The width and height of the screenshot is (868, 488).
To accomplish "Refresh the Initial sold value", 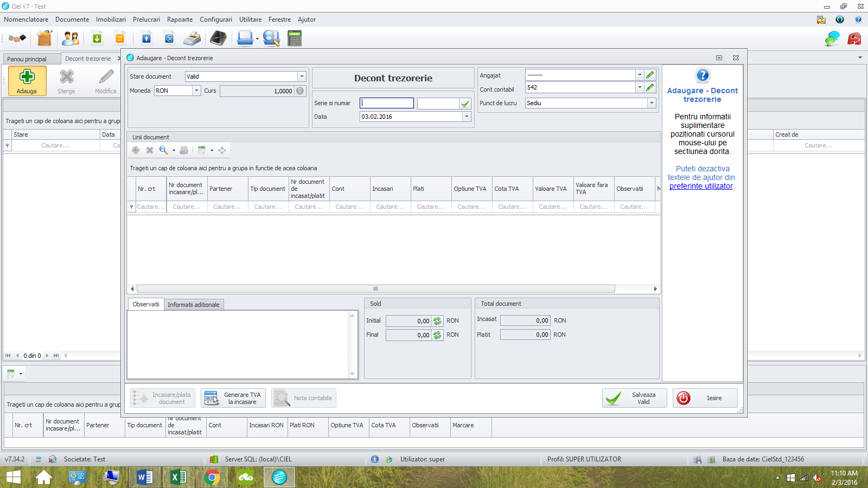I will (x=437, y=321).
